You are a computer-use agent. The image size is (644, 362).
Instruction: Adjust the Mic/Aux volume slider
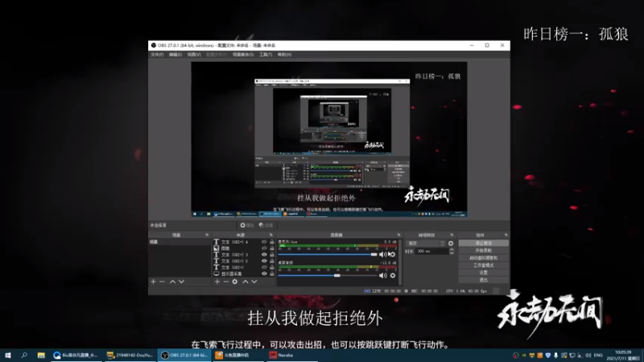(x=328, y=254)
